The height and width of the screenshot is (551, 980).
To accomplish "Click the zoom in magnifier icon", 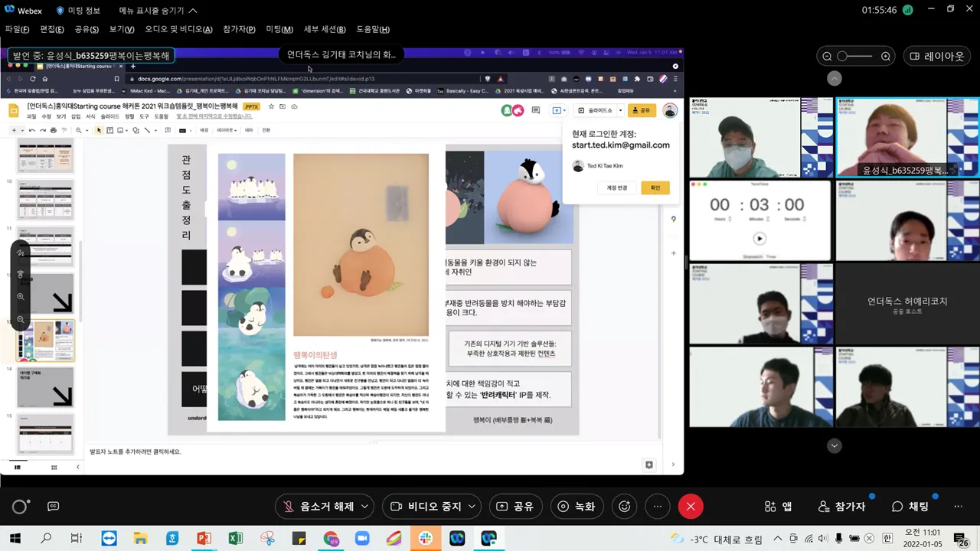I will point(886,56).
